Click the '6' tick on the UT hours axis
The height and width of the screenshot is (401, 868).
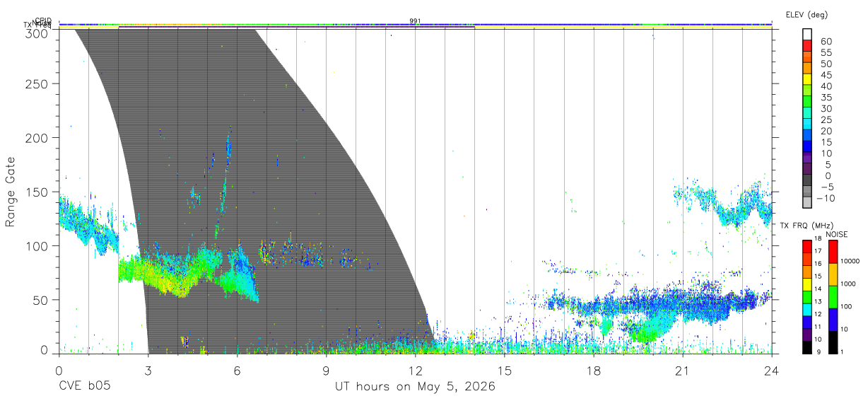pyautogui.click(x=237, y=370)
